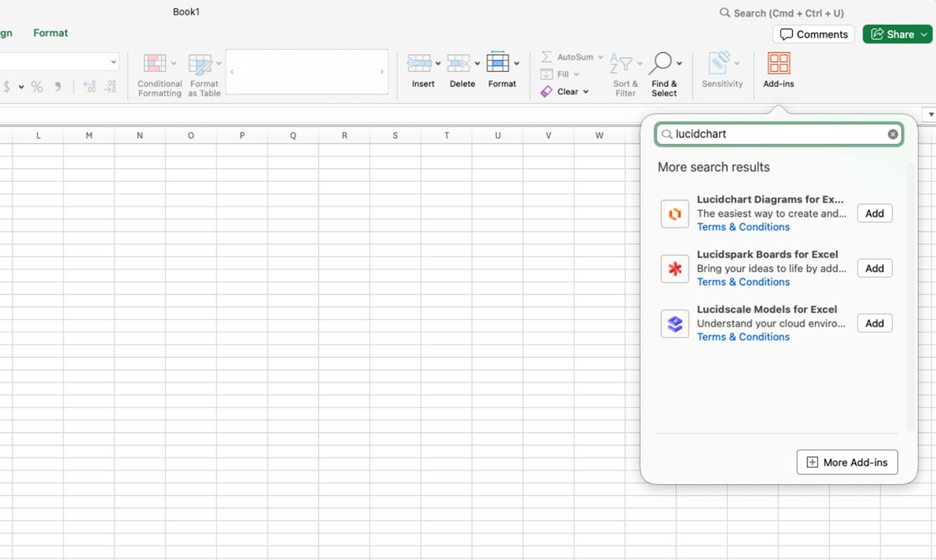
Task: Click the Insert cells icon
Action: coord(419,63)
